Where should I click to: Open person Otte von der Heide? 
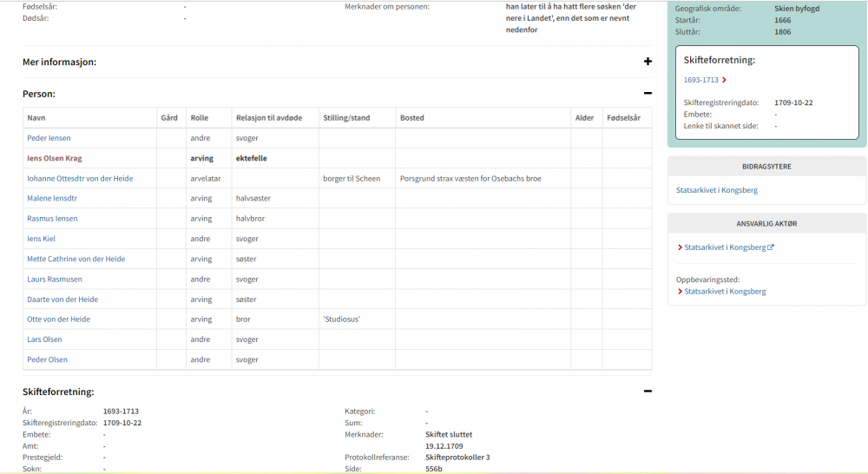pyautogui.click(x=59, y=319)
